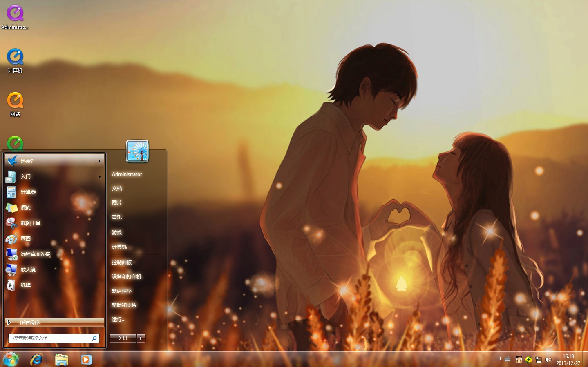Click the user account picture
This screenshot has height=367, width=588.
(137, 151)
